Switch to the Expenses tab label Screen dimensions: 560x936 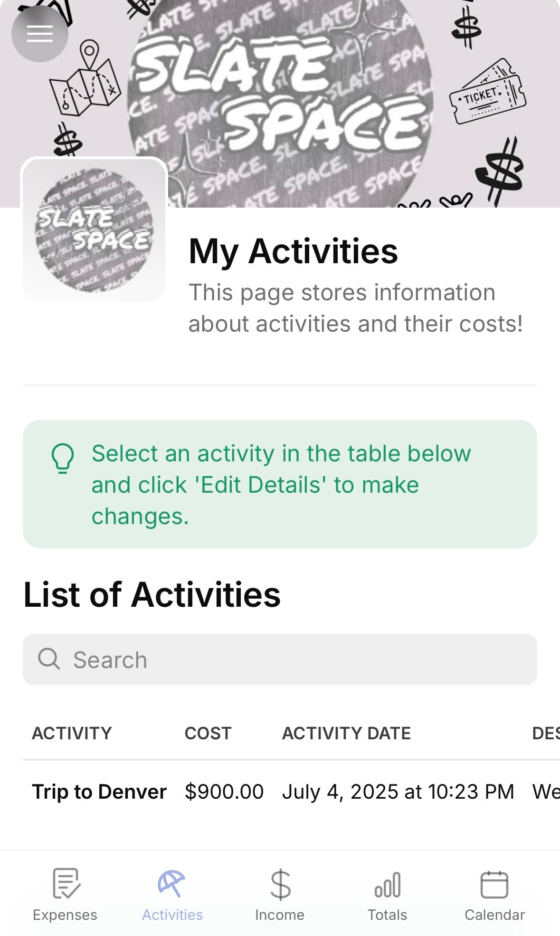click(65, 915)
